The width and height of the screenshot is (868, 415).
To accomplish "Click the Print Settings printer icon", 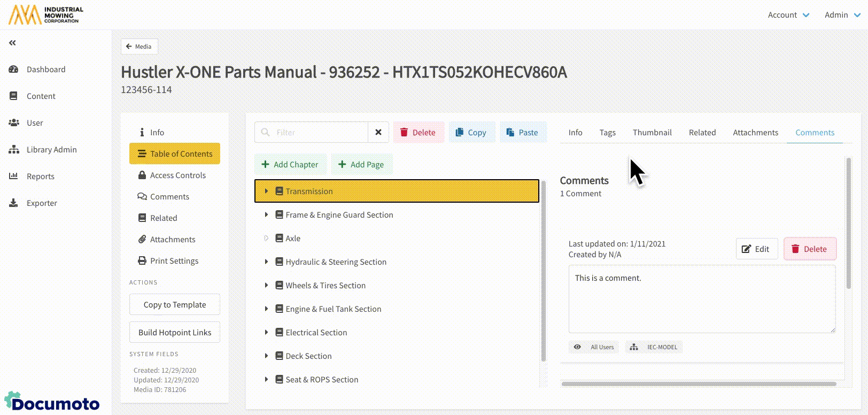I will click(142, 261).
